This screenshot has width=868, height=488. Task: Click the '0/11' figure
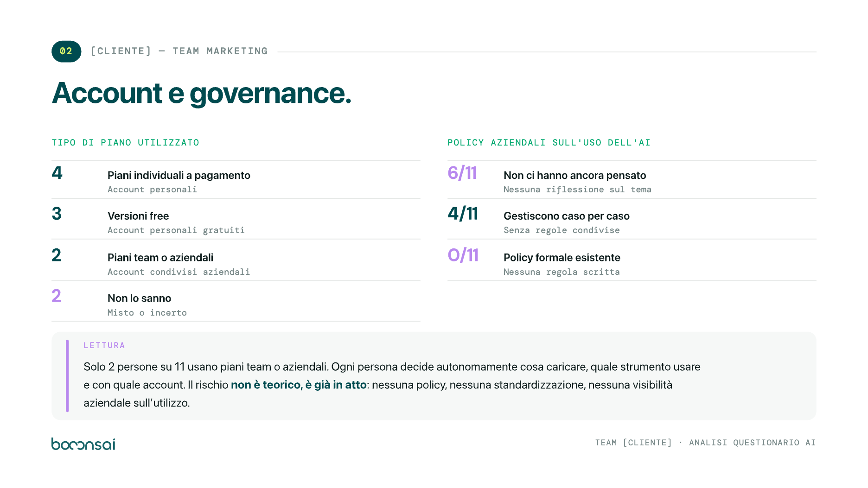tap(463, 255)
